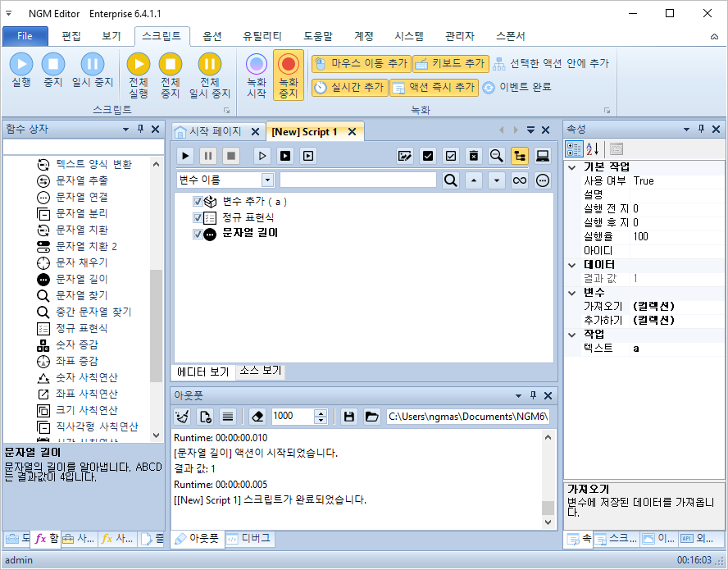The image size is (728, 570).
Task: Click the search text field beside 변수 이름
Action: click(358, 180)
